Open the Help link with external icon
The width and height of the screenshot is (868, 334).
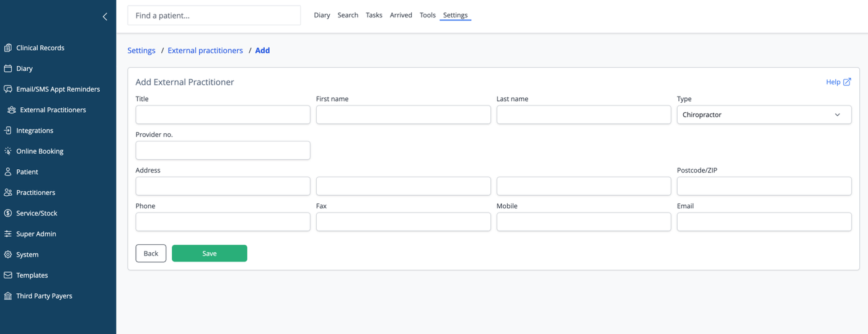coord(838,82)
